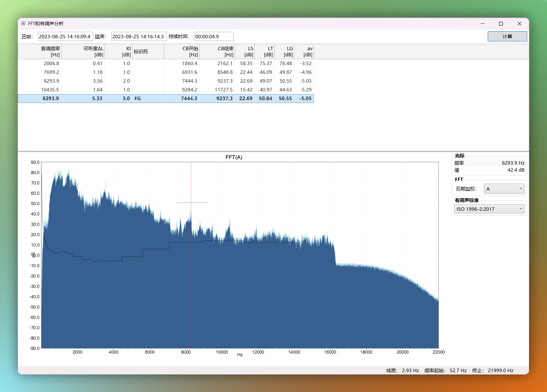547x392 pixels.
Task: Expand the ISO 1996-2:2017 standard dropdown
Action: 489,209
